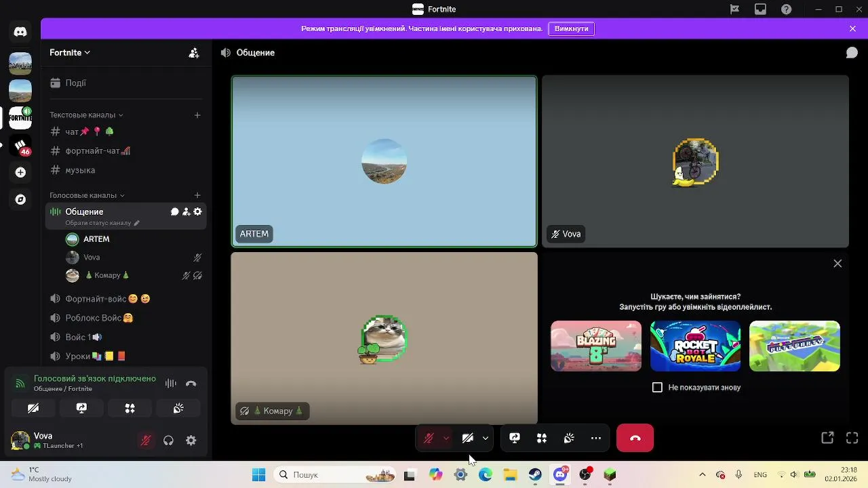Pop out the call window icon

(827, 438)
